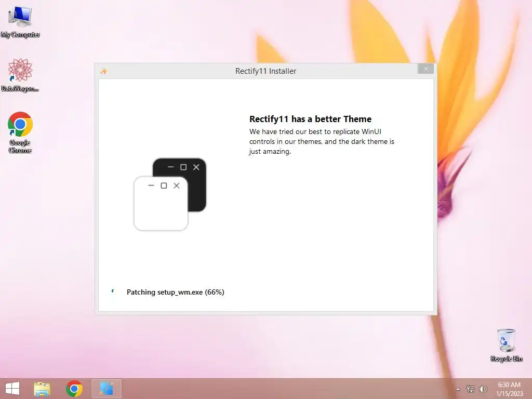This screenshot has width=532, height=399.
Task: Open Google Chrome desktop shortcut
Action: pyautogui.click(x=20, y=132)
